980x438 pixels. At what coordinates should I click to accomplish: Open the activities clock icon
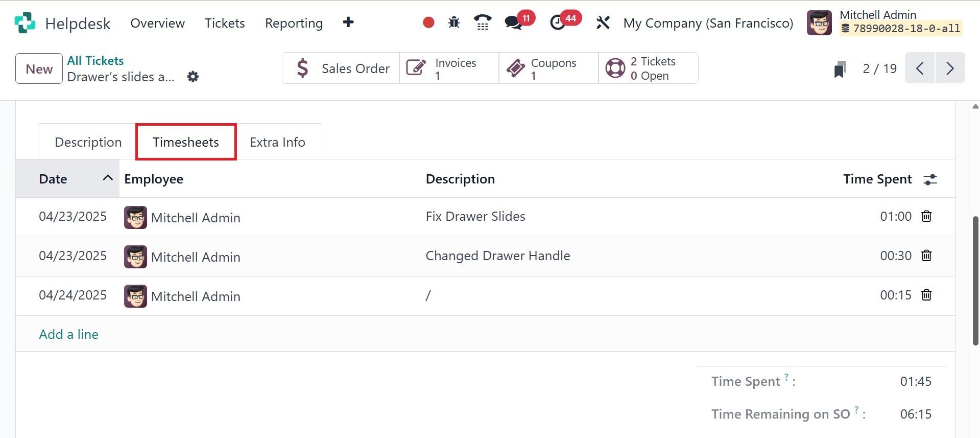(x=558, y=22)
